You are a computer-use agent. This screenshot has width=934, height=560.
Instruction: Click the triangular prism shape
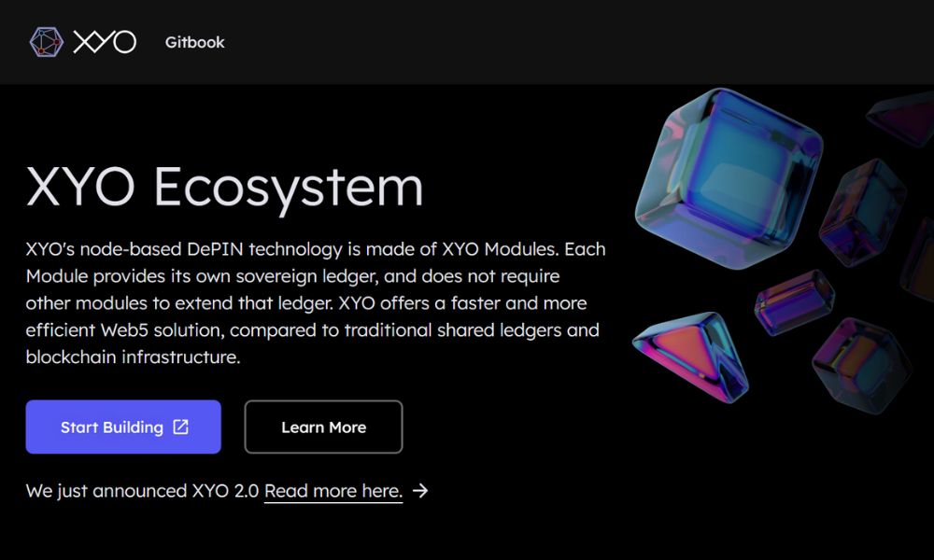click(x=689, y=350)
